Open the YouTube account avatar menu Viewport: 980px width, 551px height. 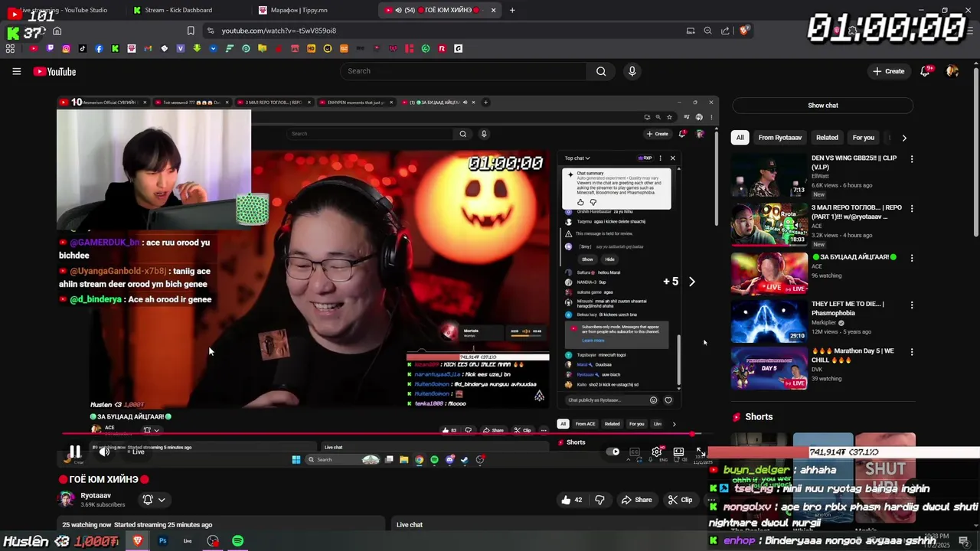(x=952, y=71)
